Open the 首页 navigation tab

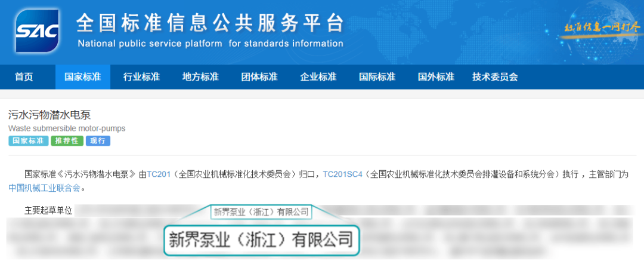pyautogui.click(x=24, y=77)
